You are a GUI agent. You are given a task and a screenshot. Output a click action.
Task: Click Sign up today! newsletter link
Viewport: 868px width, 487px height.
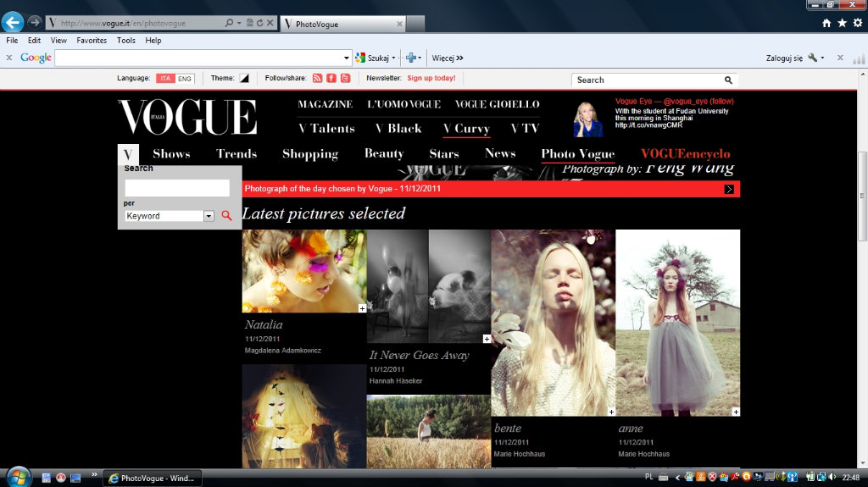[431, 78]
